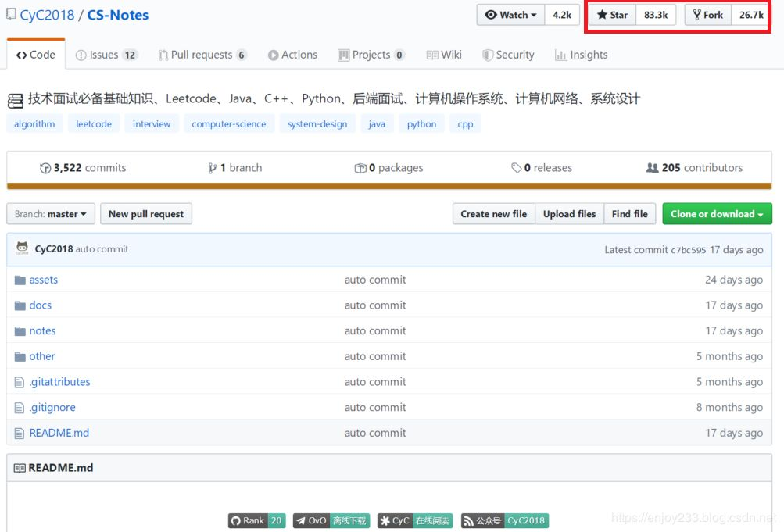The image size is (784, 532).
Task: Click the repository book icon beside CyC2018
Action: (11, 14)
